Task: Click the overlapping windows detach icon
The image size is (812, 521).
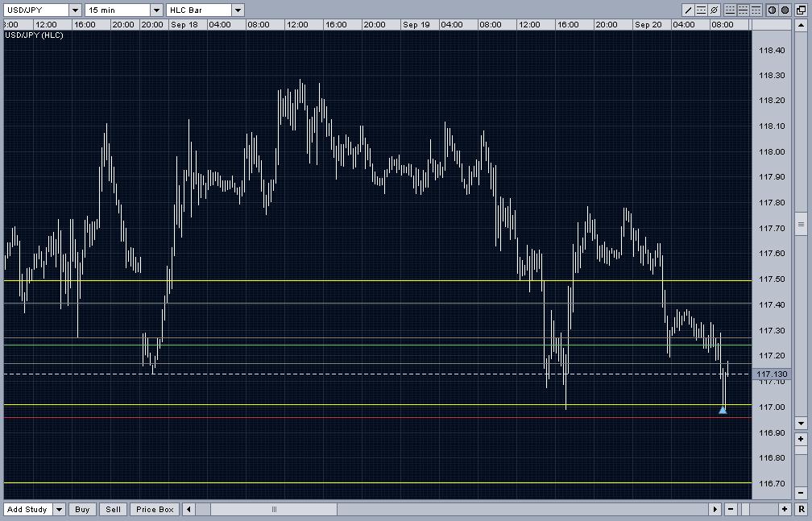Action: point(801,10)
